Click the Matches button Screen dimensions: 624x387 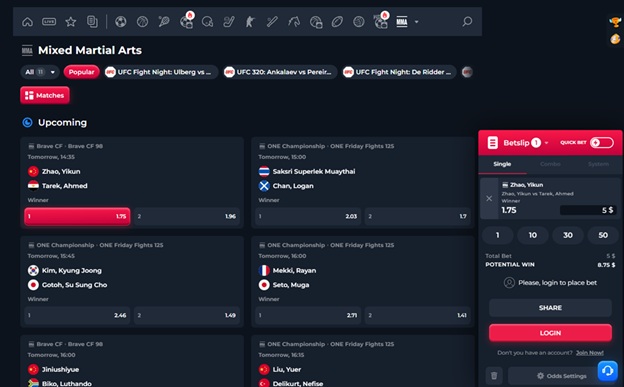pos(45,95)
